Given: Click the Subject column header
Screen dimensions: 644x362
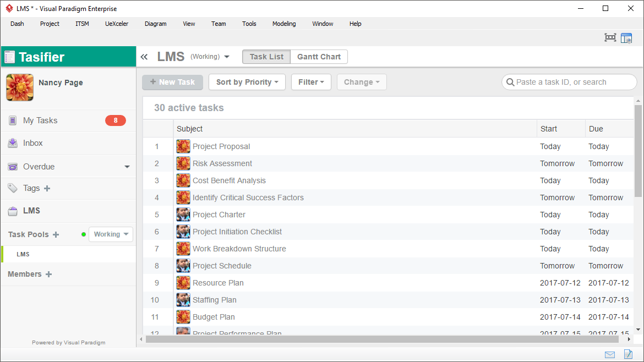Looking at the screenshot, I should coord(355,129).
